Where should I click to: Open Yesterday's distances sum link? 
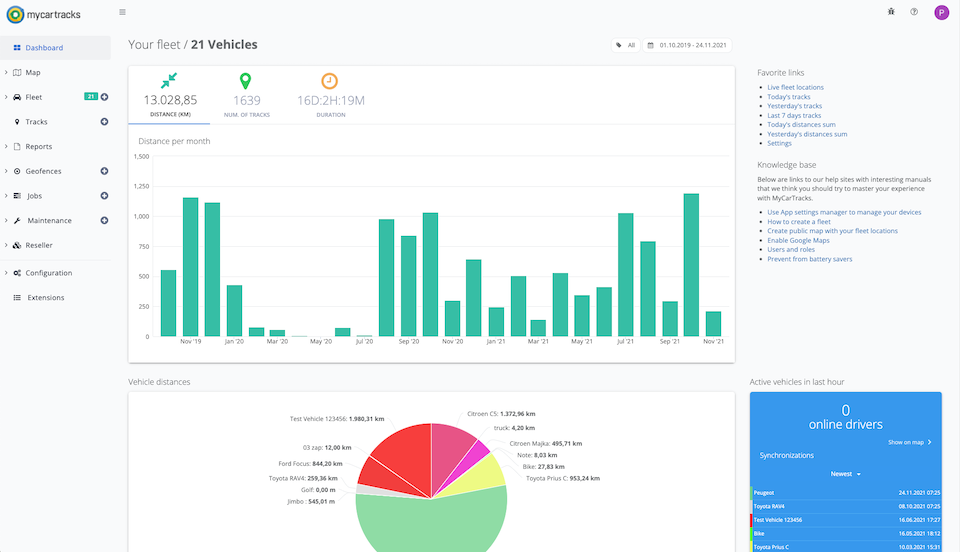pos(807,134)
